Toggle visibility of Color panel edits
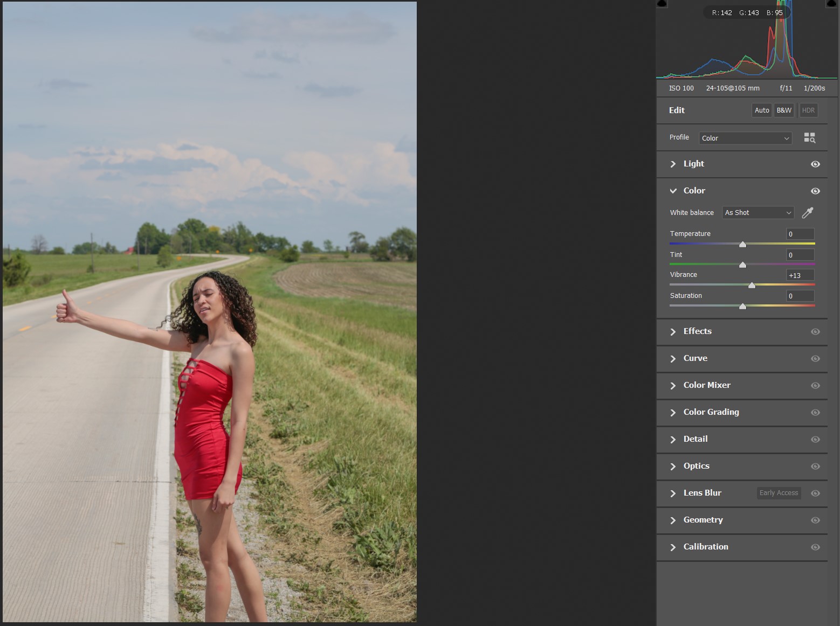This screenshot has height=626, width=840. click(x=815, y=191)
